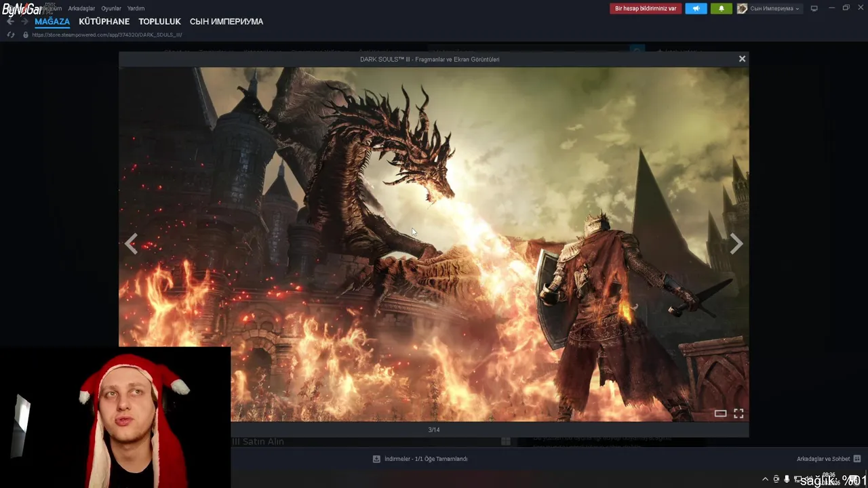
Task: Go back with the Steam back arrow
Action: [10, 22]
